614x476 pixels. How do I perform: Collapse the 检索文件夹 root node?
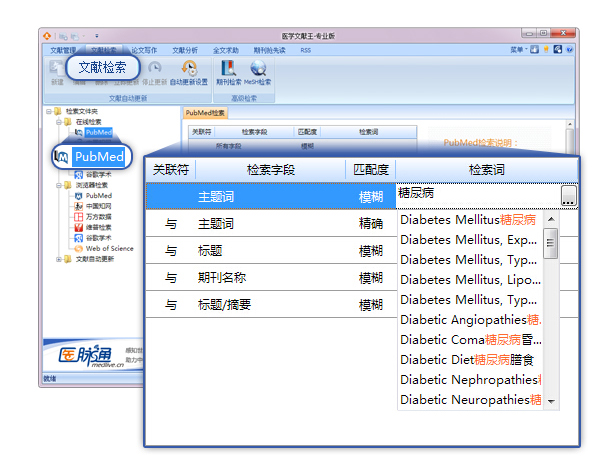click(x=49, y=112)
